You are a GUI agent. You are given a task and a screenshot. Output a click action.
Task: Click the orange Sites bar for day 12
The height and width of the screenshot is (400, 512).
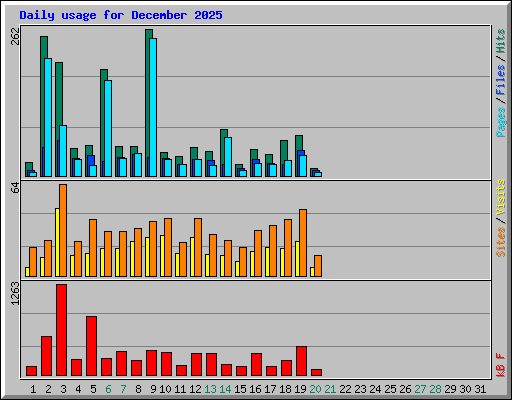(x=198, y=247)
